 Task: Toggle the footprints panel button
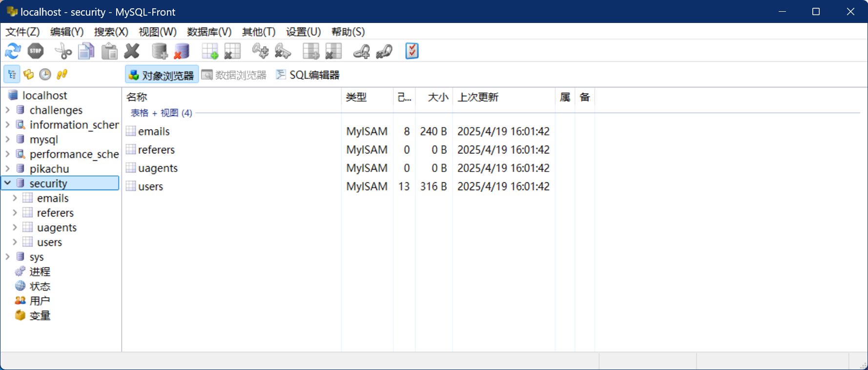(x=62, y=74)
